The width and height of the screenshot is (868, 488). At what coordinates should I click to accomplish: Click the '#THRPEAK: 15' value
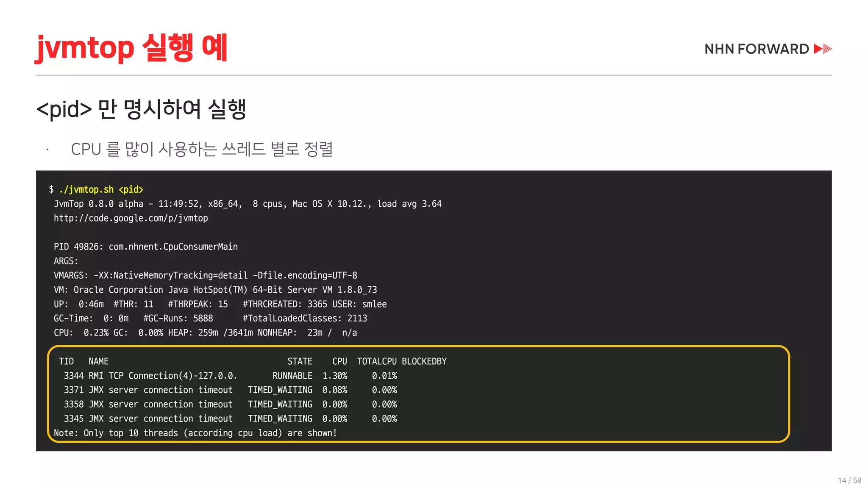198,304
